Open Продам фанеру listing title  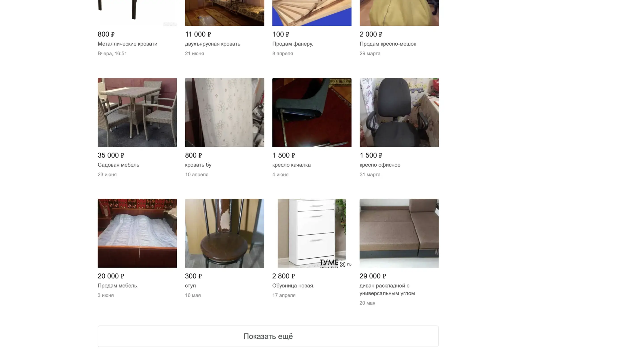pos(293,44)
